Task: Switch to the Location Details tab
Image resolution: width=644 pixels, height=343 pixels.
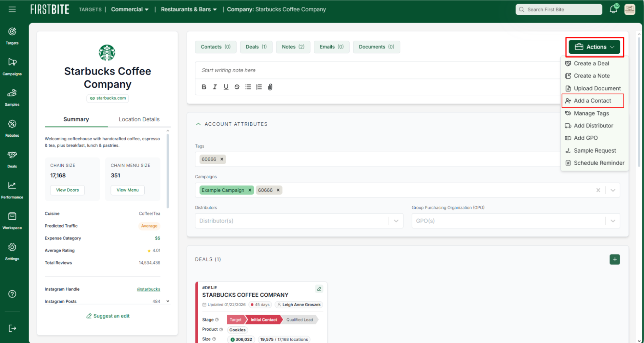Action: tap(139, 119)
